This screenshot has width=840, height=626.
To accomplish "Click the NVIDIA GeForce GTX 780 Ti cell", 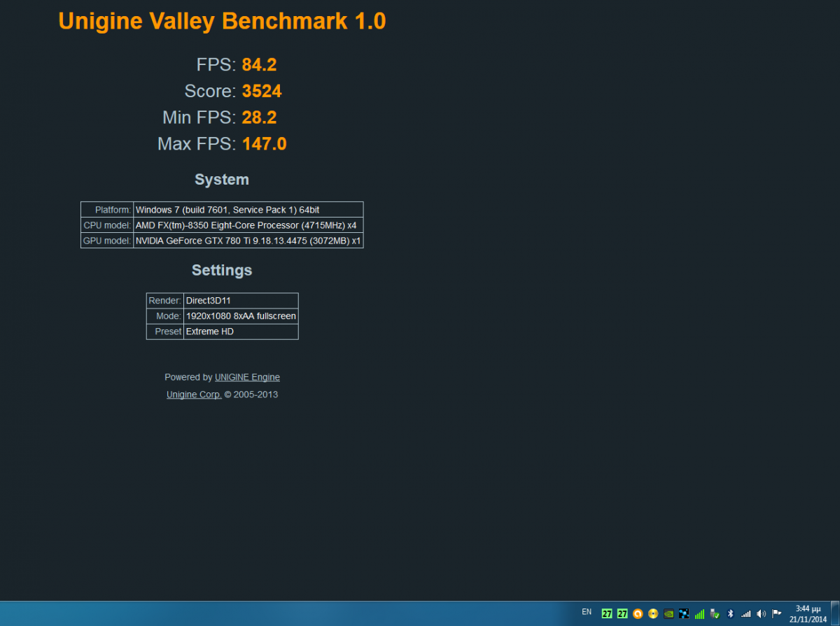I will tap(248, 241).
